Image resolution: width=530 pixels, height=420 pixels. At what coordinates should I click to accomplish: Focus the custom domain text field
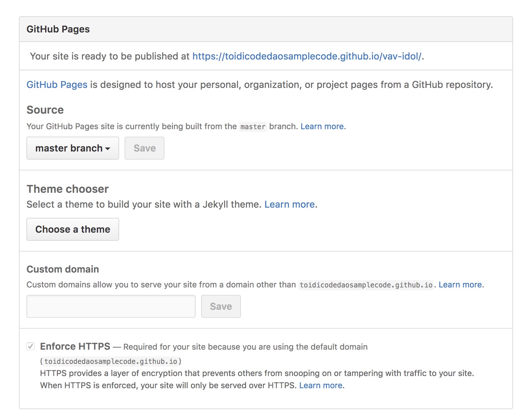point(111,306)
